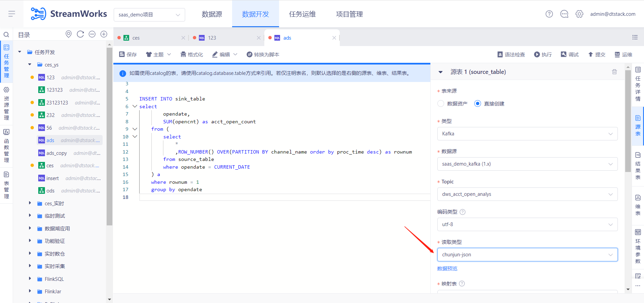
Task: Open the 编辑 edit dropdown
Action: pyautogui.click(x=225, y=54)
